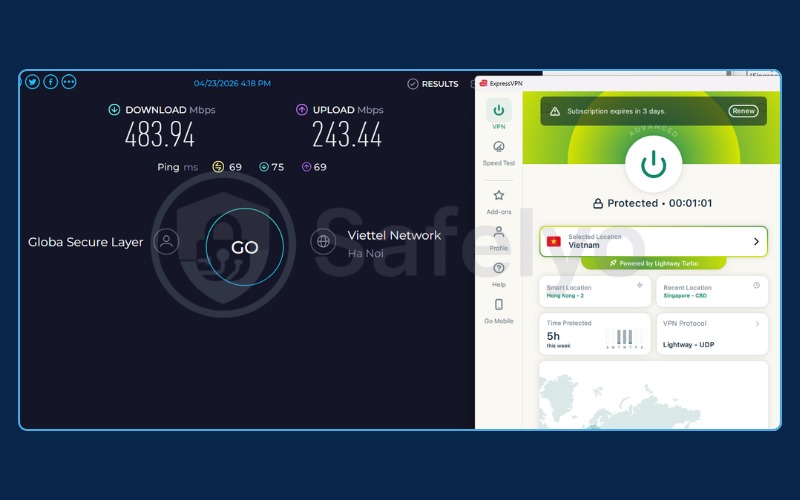The width and height of the screenshot is (800, 500).
Task: Click lightning icon on Smart Location card
Action: point(639,285)
